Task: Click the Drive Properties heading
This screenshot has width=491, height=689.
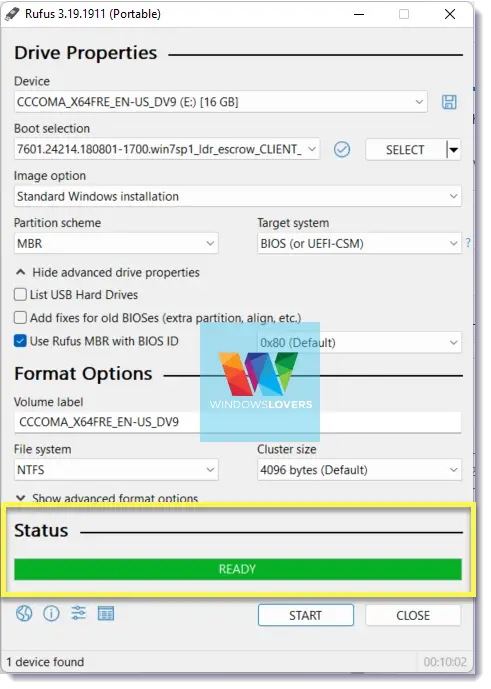Action: point(87,54)
